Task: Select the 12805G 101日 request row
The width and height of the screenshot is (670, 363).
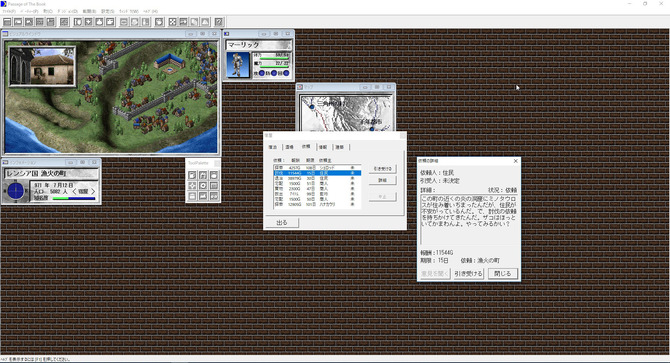Action: point(317,204)
